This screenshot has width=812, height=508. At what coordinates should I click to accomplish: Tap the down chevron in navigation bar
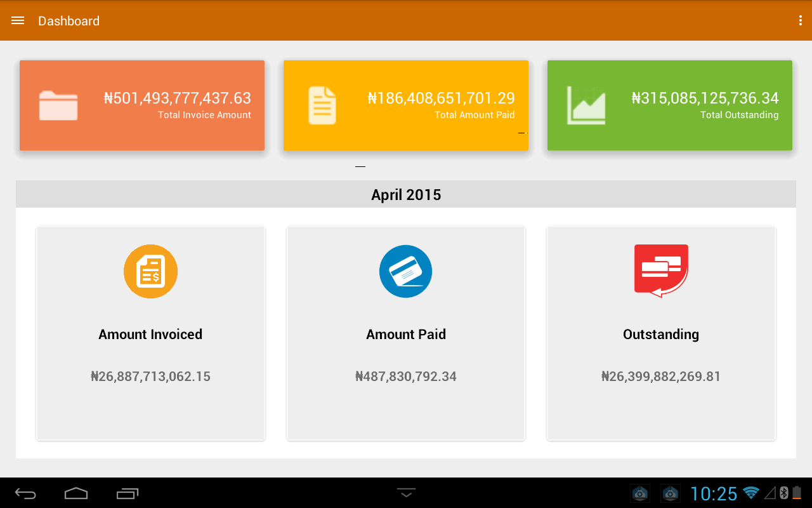click(x=406, y=493)
